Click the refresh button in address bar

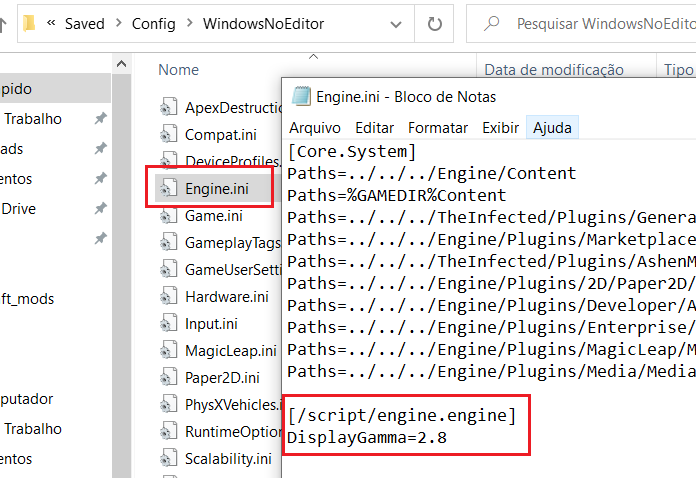pyautogui.click(x=434, y=23)
